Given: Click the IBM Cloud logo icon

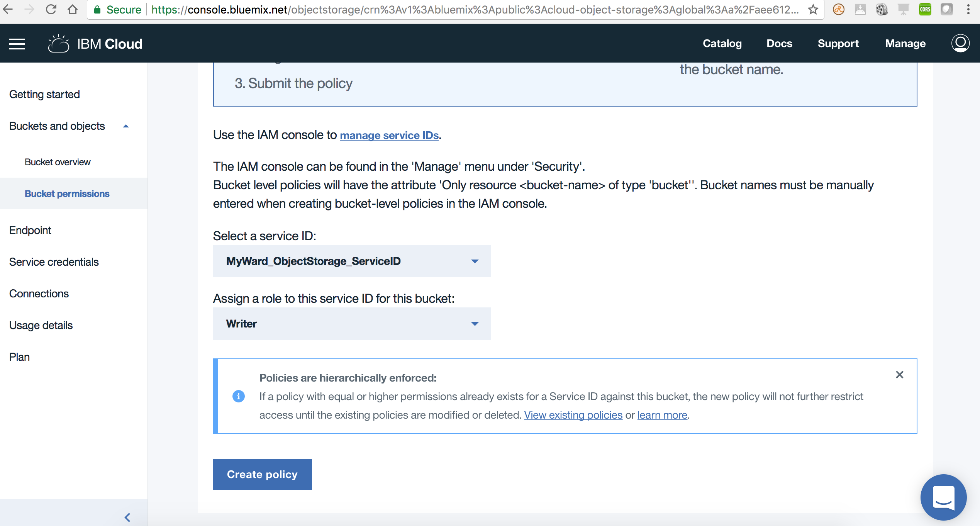Looking at the screenshot, I should click(x=59, y=44).
